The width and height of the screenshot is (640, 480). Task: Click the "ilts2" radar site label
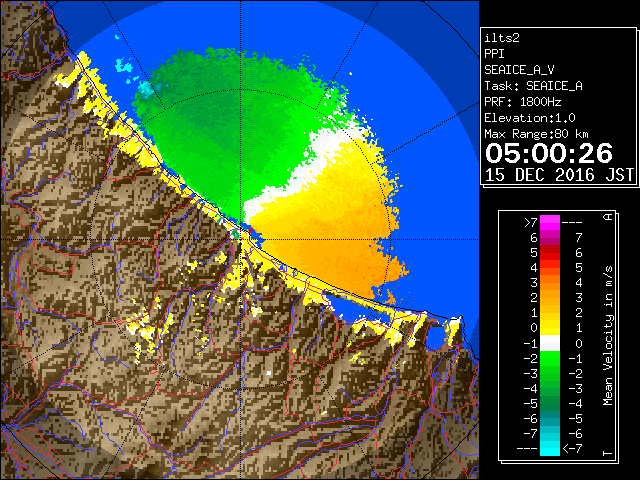tap(502, 38)
